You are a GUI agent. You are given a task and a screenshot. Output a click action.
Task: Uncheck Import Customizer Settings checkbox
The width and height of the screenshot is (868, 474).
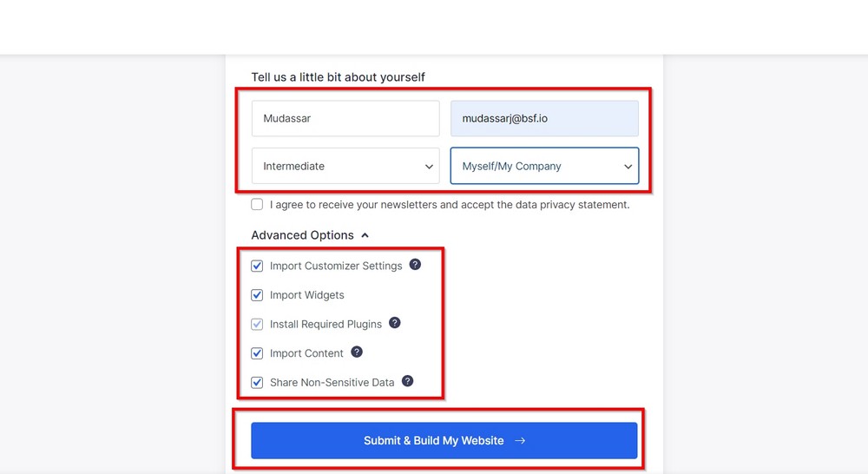tap(257, 266)
